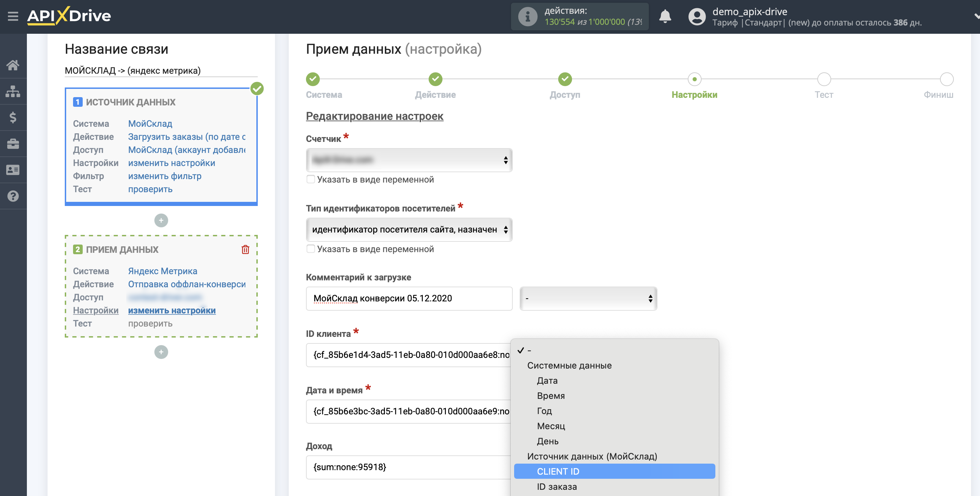
Task: Click the Тест step circle
Action: pyautogui.click(x=824, y=79)
